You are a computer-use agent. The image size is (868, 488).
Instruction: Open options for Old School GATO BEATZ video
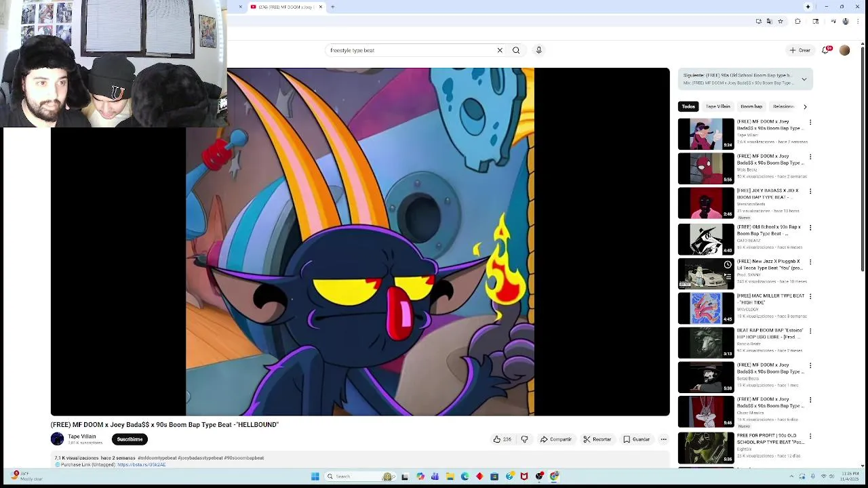(x=810, y=228)
